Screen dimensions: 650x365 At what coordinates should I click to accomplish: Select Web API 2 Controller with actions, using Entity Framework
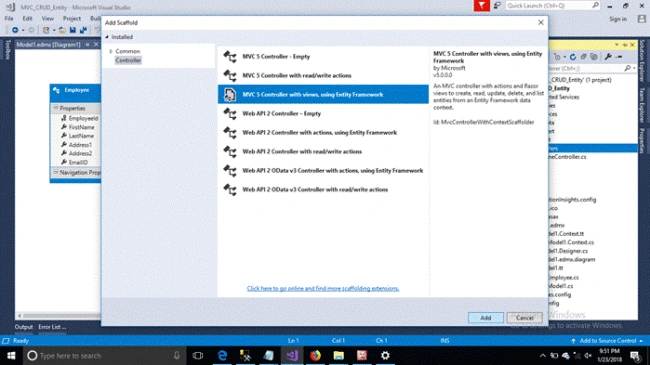(323, 133)
